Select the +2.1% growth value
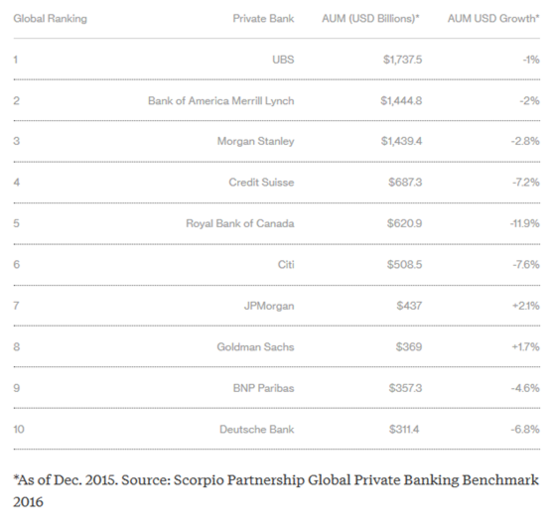 point(526,306)
